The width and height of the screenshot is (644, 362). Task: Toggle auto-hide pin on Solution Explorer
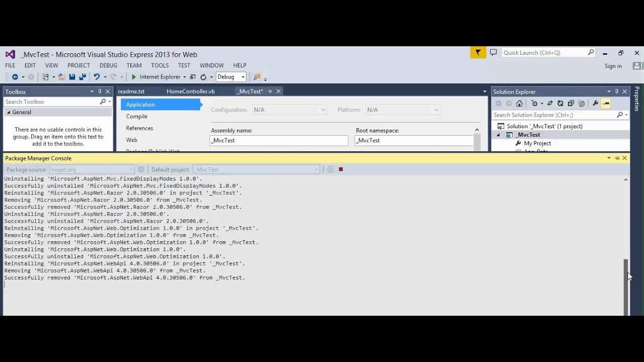click(617, 92)
